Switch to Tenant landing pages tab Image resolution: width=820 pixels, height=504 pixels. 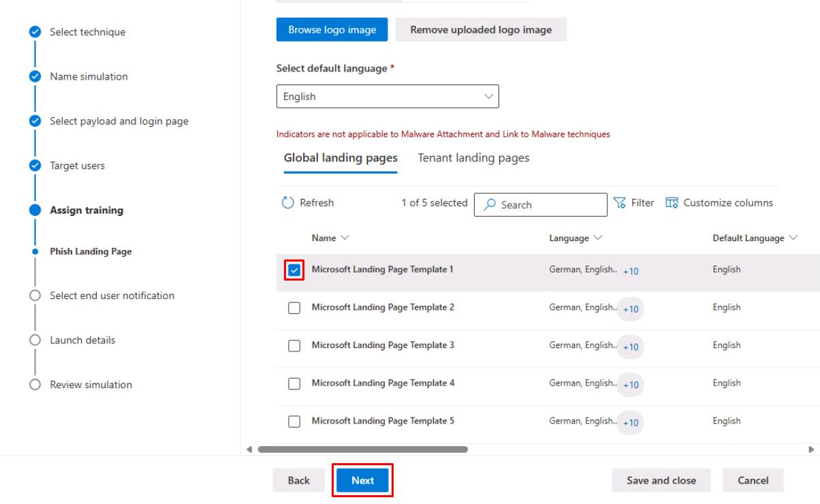[x=473, y=158]
